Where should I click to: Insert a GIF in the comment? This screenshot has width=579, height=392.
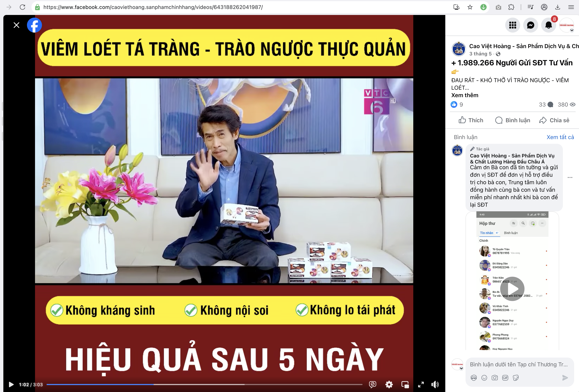[x=505, y=378]
